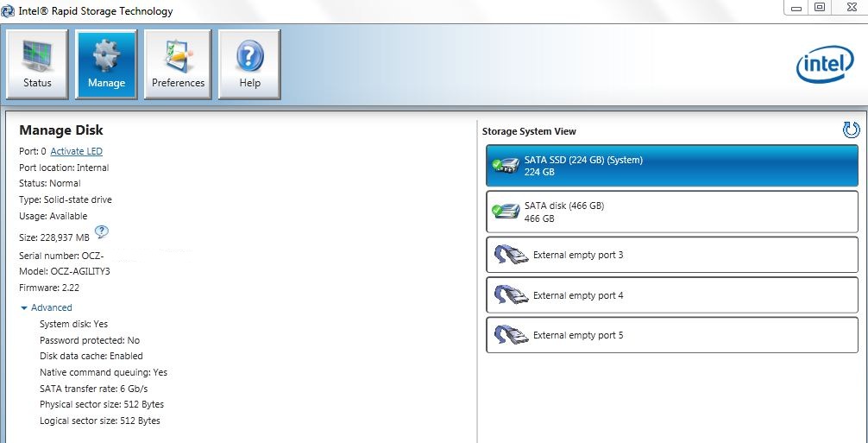Select External empty port 3
868x443 pixels.
click(672, 255)
